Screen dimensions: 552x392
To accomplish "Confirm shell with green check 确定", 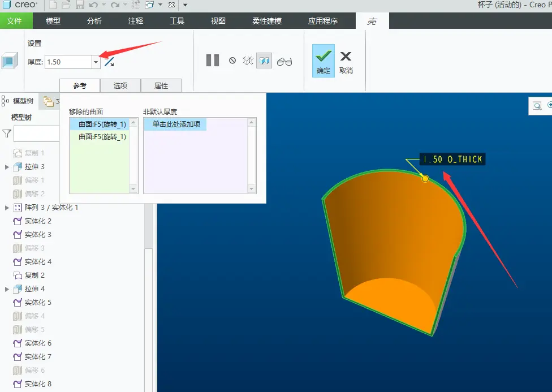I will (323, 61).
